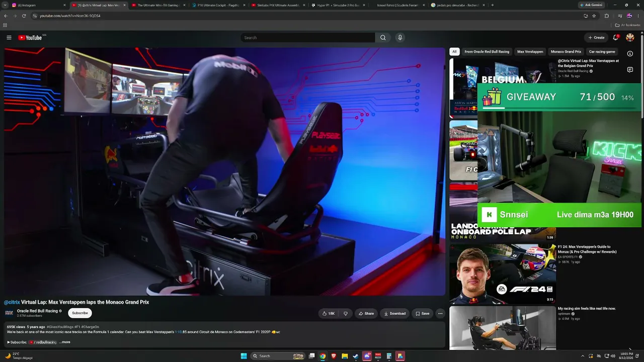Open the redbullracing subscribe link in description
644x362 pixels.
[x=43, y=342]
